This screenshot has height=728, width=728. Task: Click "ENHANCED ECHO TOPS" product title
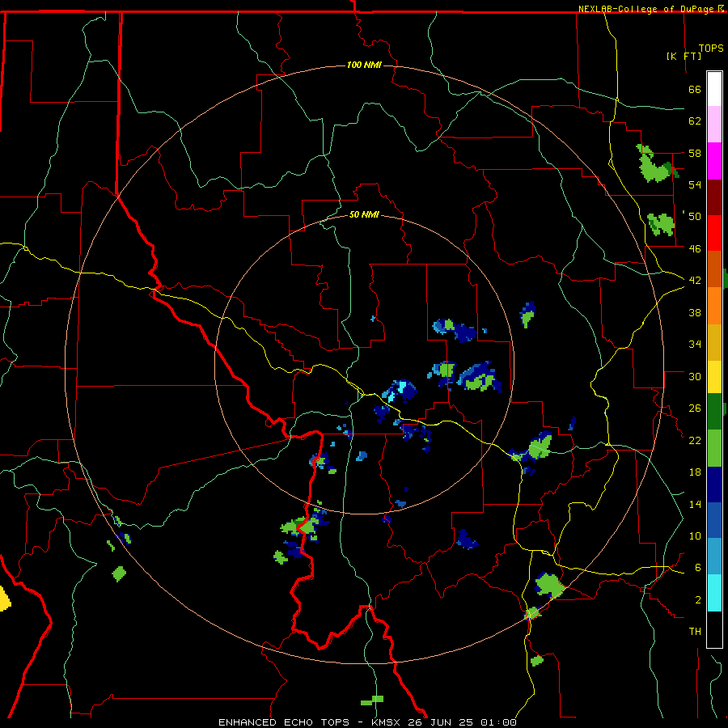[x=284, y=722]
